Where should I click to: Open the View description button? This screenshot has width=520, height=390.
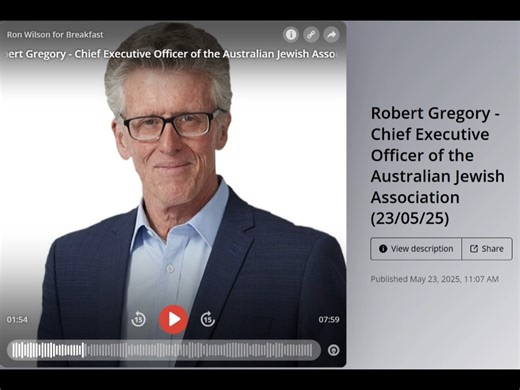point(416,249)
